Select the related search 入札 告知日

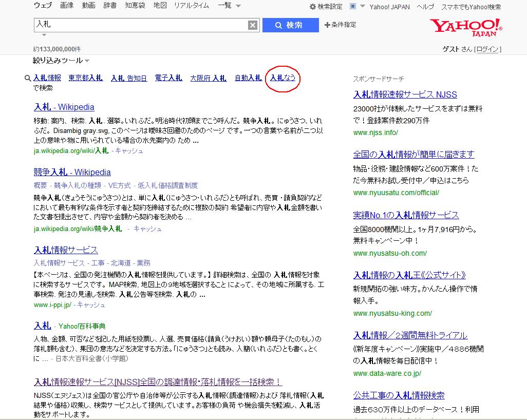[129, 78]
